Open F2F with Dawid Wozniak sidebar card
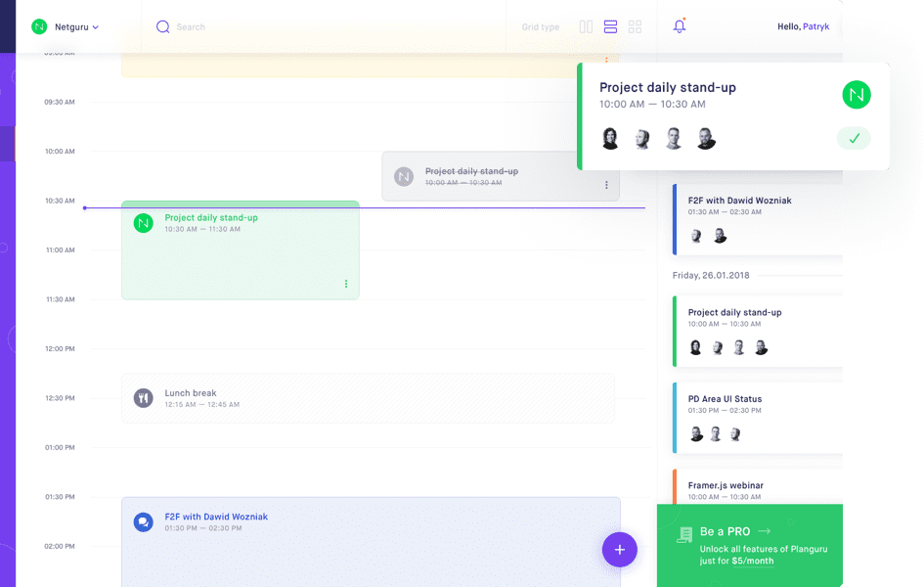 coord(758,219)
